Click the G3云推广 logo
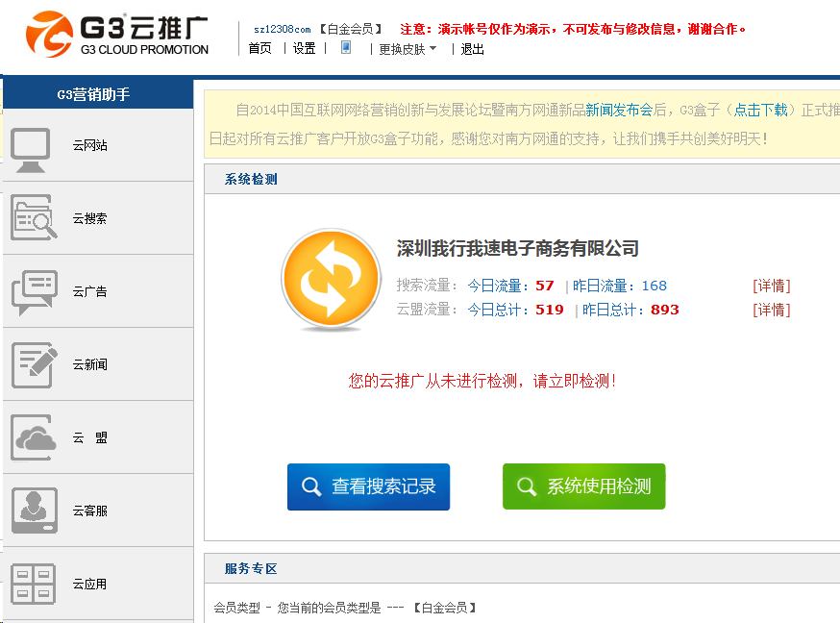The image size is (840, 623). click(117, 34)
